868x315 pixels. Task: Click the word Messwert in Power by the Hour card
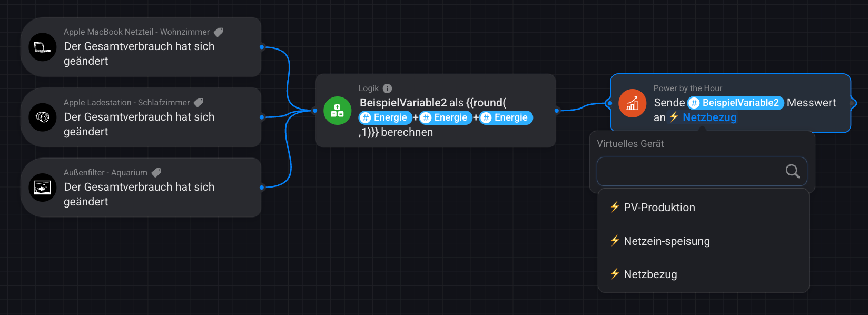(811, 103)
